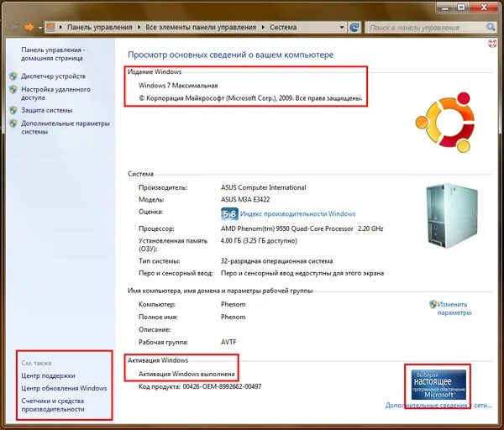
Task: Click the 5.8 performance score badge
Action: tap(229, 213)
